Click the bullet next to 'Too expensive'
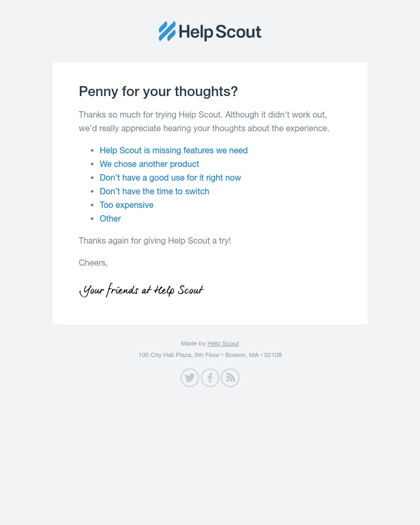 click(x=92, y=205)
